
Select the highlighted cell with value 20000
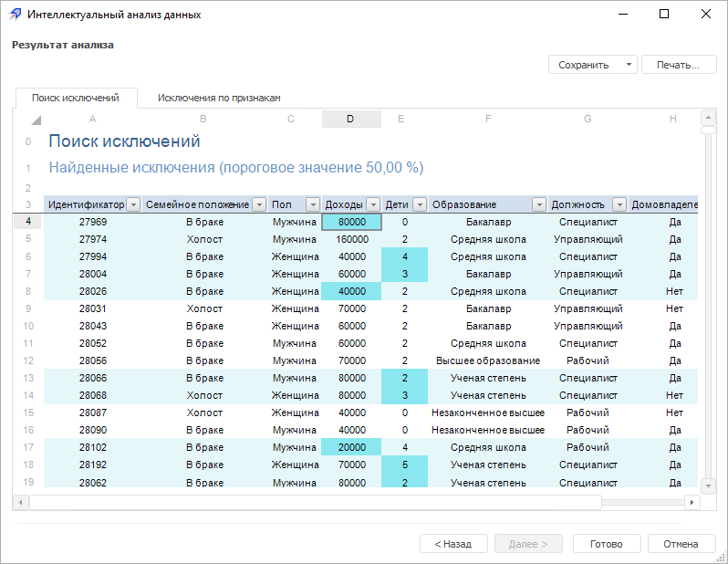tap(350, 447)
